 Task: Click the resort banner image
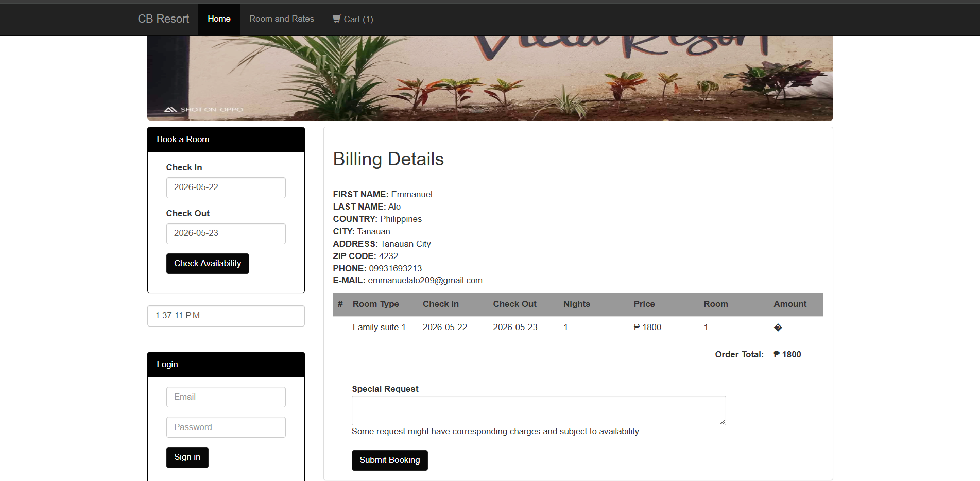click(x=490, y=78)
